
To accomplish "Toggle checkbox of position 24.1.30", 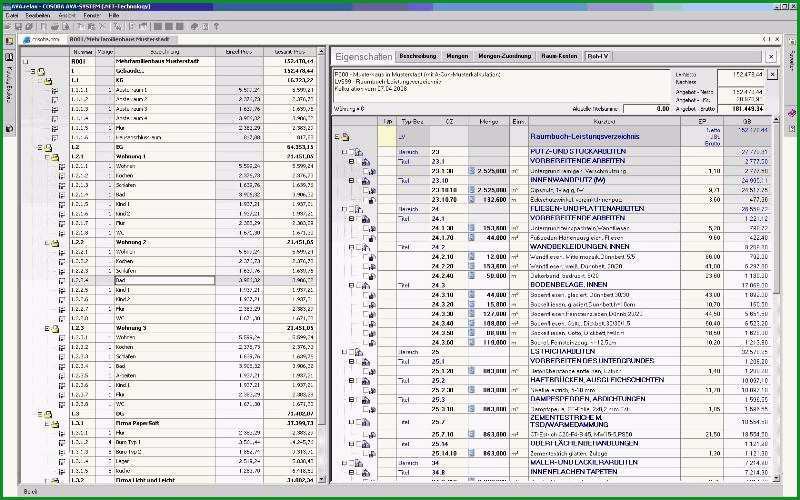I will click(x=366, y=228).
